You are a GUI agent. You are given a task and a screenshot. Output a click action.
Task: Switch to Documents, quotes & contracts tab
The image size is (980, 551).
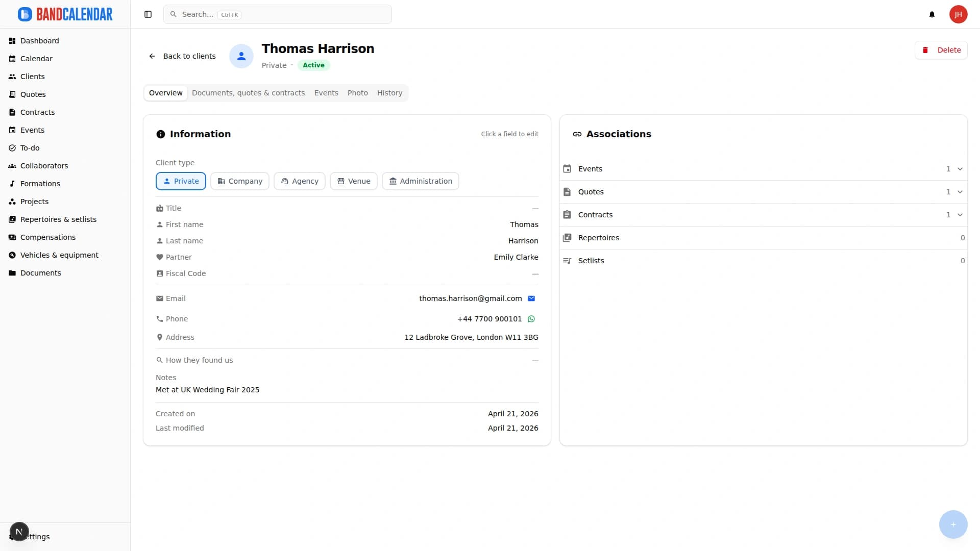[248, 93]
